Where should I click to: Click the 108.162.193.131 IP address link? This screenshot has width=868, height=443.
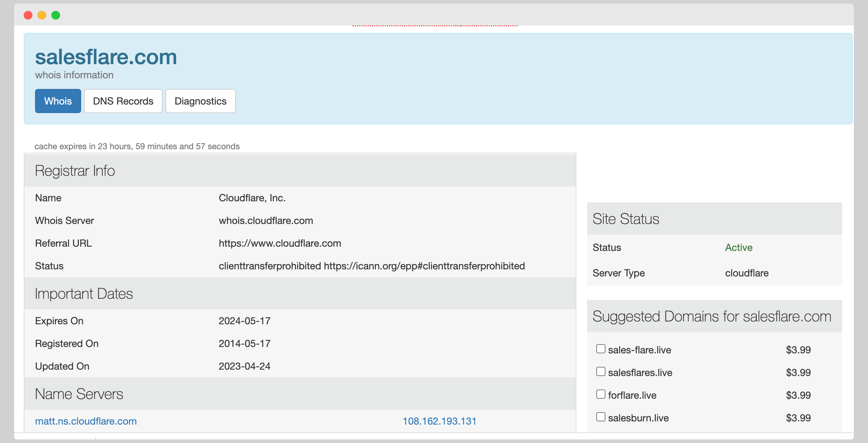coord(439,421)
